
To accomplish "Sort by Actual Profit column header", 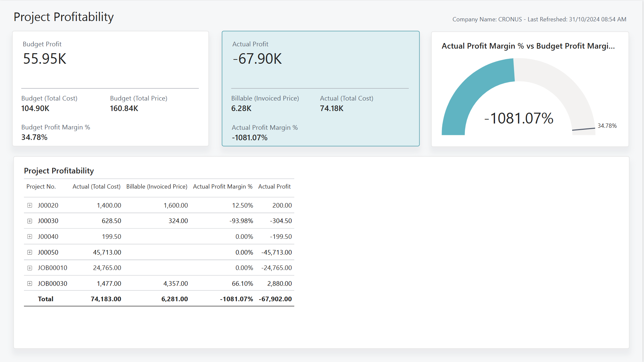I will pos(275,187).
